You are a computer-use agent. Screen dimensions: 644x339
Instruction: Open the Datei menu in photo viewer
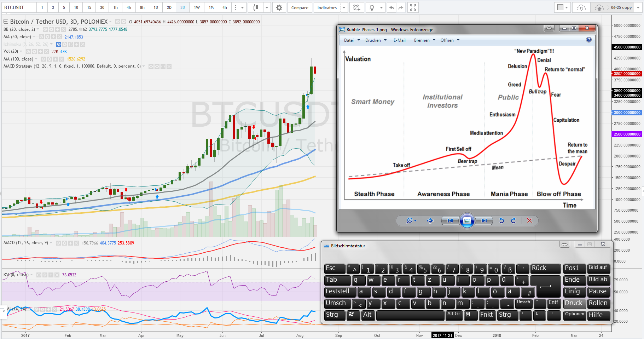352,40
